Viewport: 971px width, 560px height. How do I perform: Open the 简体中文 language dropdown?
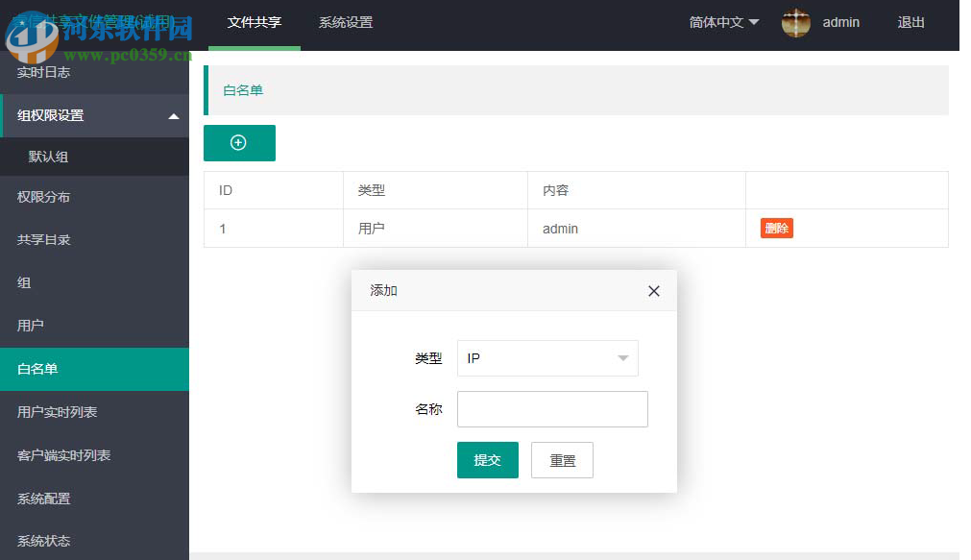click(x=723, y=21)
